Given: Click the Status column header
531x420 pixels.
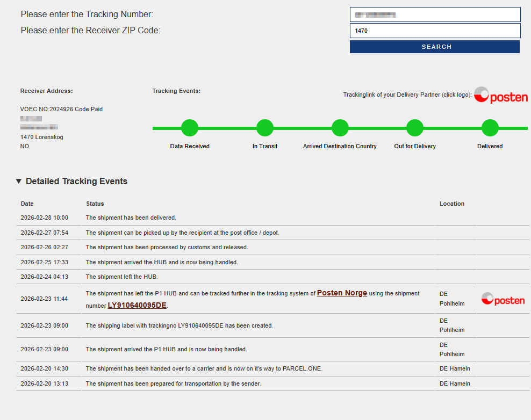Looking at the screenshot, I should (x=95, y=204).
